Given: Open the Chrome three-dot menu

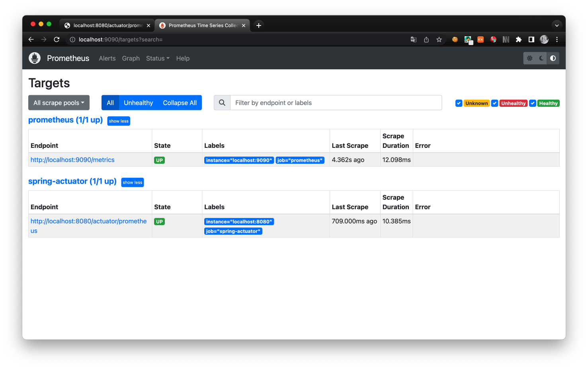Looking at the screenshot, I should pyautogui.click(x=557, y=39).
